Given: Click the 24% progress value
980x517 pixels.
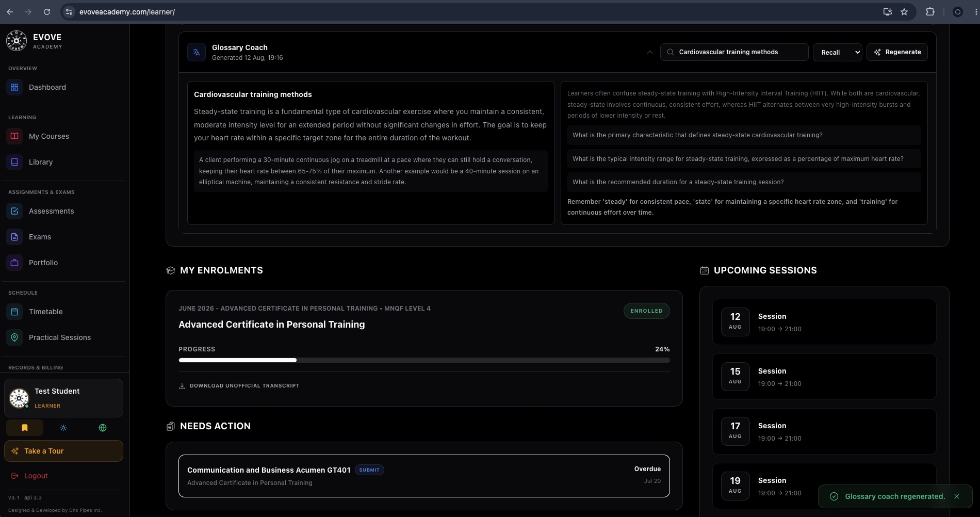Looking at the screenshot, I should tap(662, 349).
